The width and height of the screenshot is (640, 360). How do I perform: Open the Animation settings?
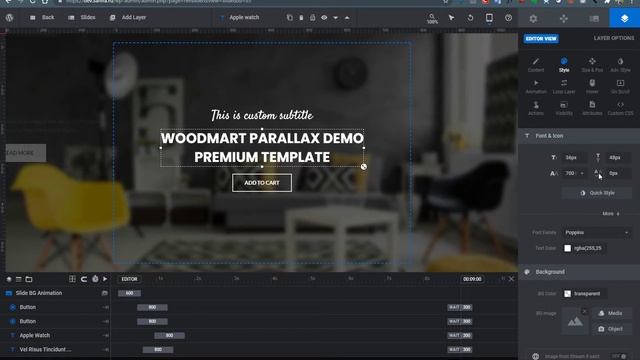pos(536,87)
